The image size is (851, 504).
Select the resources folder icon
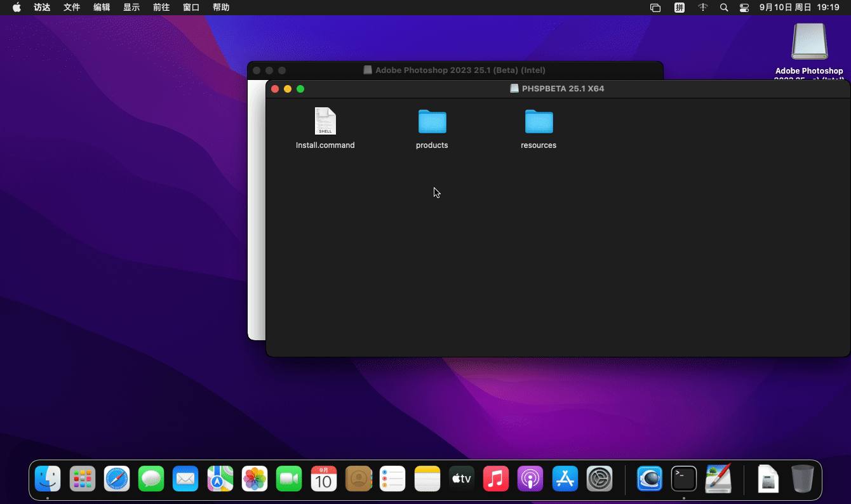point(539,121)
